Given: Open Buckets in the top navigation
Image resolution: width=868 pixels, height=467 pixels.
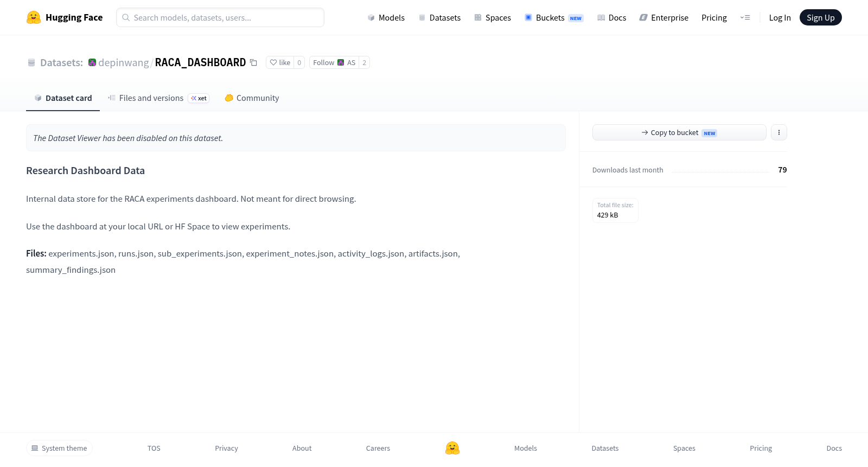Looking at the screenshot, I should (554, 17).
